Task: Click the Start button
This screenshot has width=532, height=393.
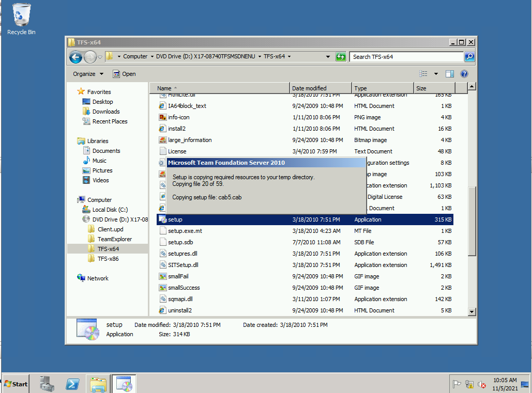Action: 16,384
